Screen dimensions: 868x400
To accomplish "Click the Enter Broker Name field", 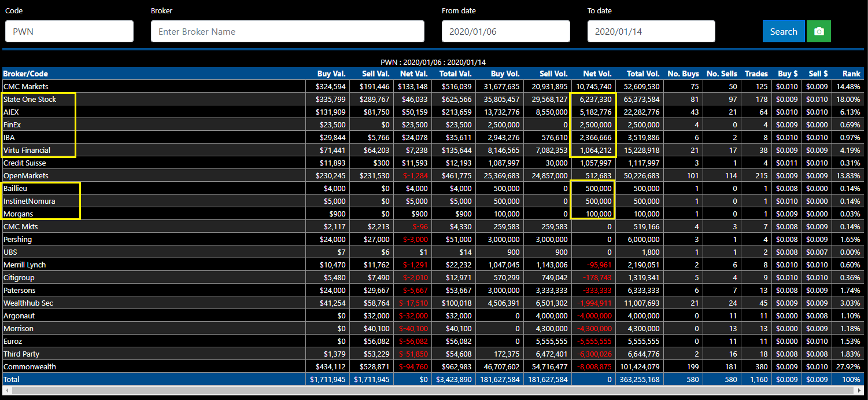I will [287, 31].
